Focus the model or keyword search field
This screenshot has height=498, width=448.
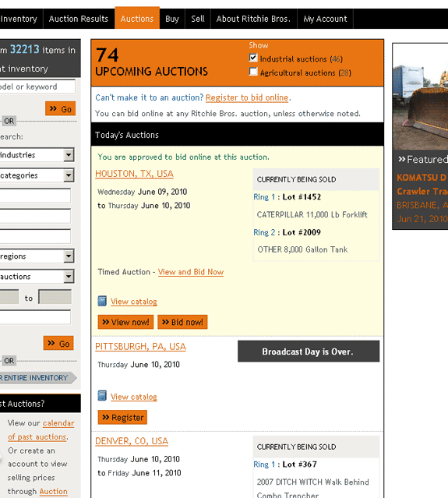point(37,87)
